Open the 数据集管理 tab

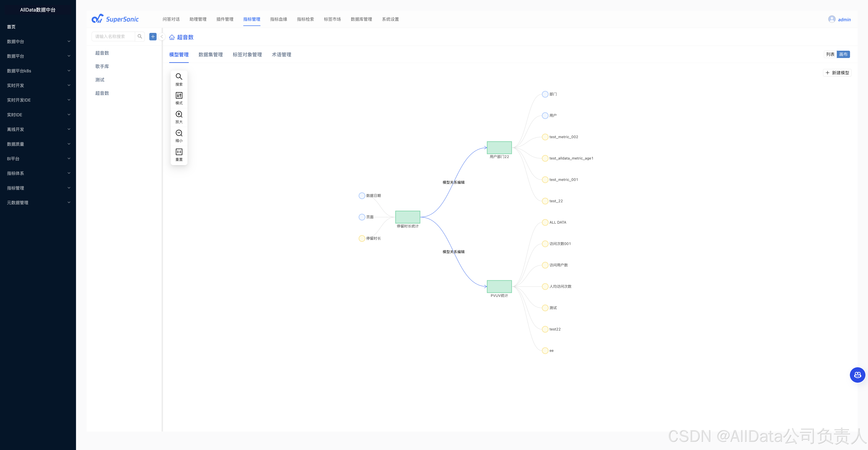coord(211,55)
